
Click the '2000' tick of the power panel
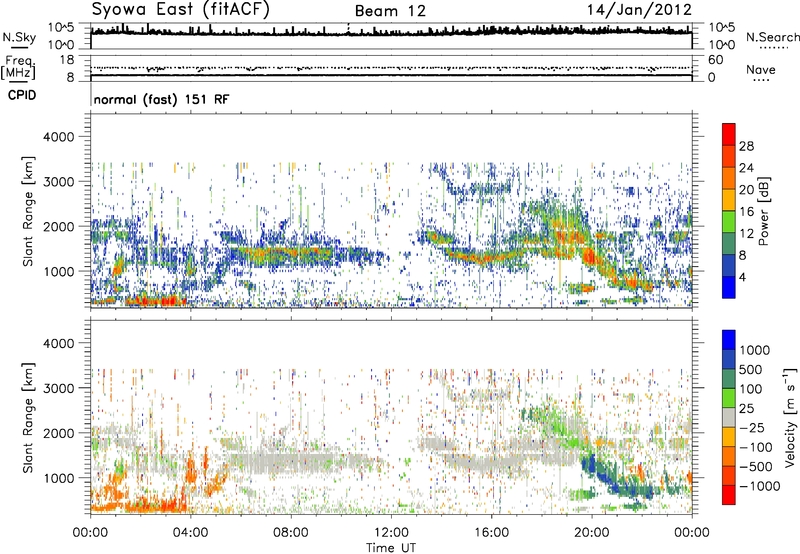(x=58, y=226)
